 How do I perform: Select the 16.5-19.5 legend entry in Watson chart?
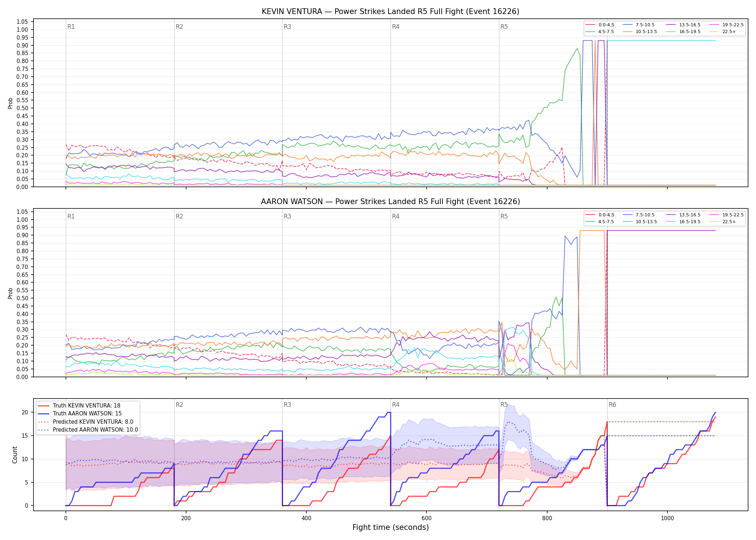(683, 222)
